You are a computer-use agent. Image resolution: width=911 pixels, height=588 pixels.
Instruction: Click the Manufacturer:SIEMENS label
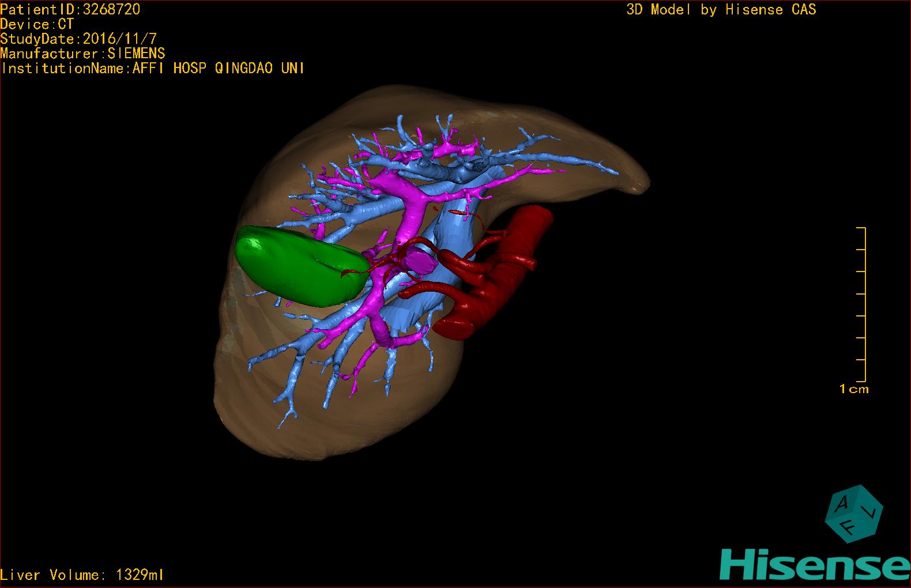(x=82, y=54)
